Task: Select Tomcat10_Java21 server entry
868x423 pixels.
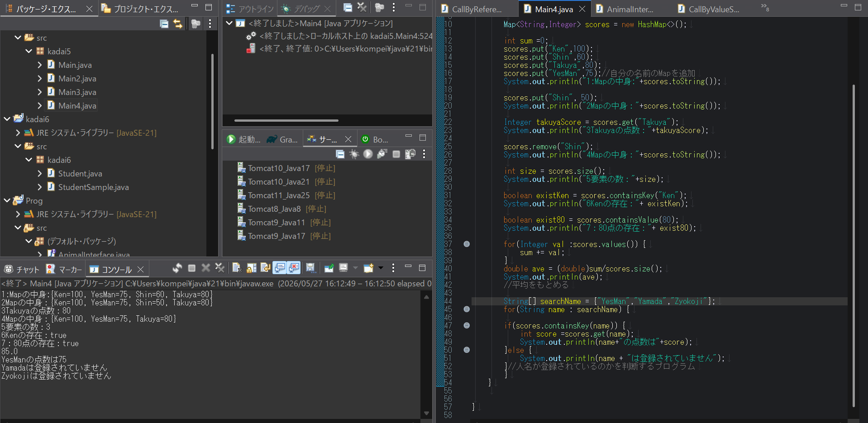Action: [279, 182]
